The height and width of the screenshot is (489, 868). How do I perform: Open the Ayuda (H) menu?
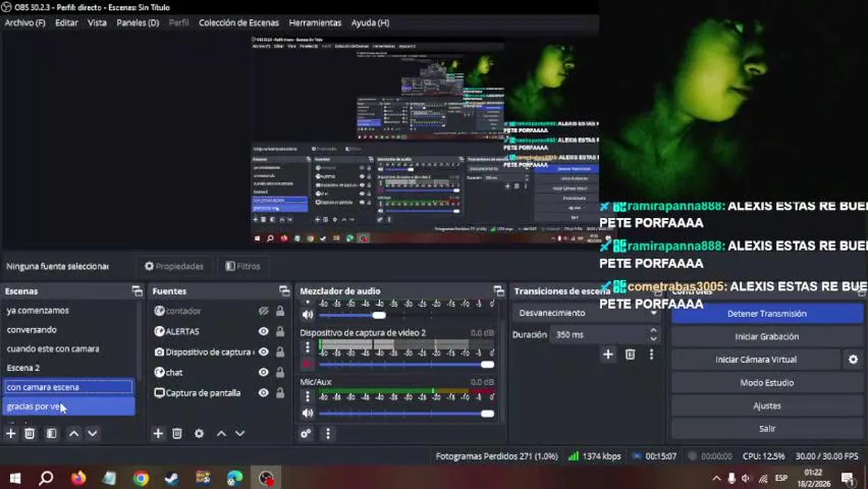[370, 22]
